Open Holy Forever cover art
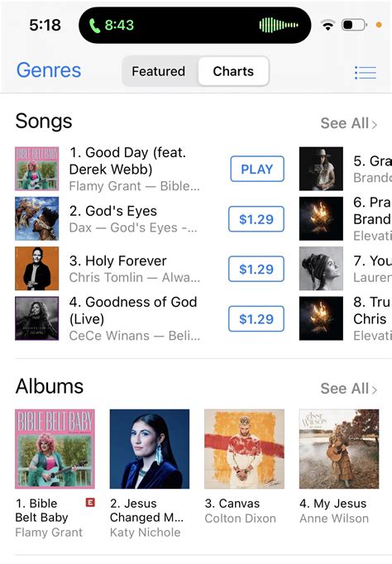392x564 pixels. coord(36,268)
